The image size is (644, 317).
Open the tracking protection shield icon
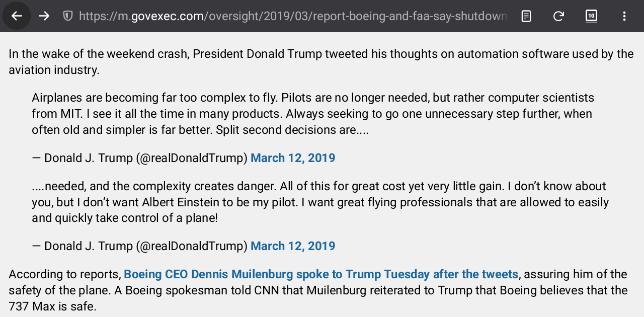pyautogui.click(x=68, y=16)
